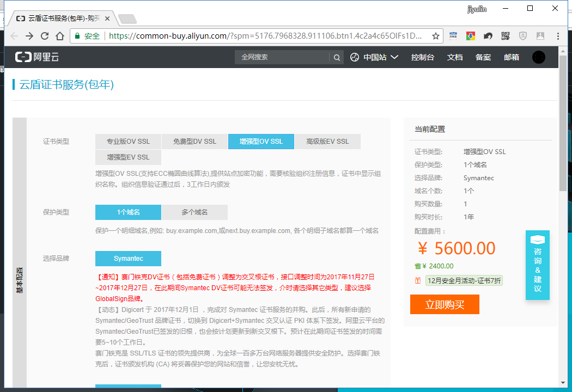The image size is (572, 392).
Task: Click the browser back arrow
Action: [14, 36]
